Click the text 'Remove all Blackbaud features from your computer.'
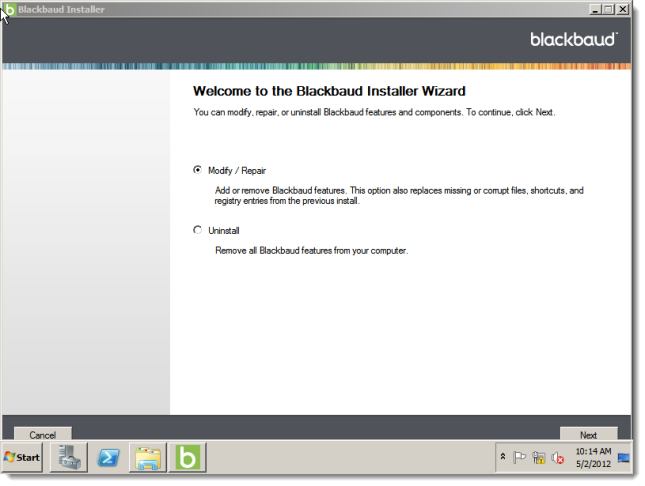The width and height of the screenshot is (645, 486). click(312, 251)
